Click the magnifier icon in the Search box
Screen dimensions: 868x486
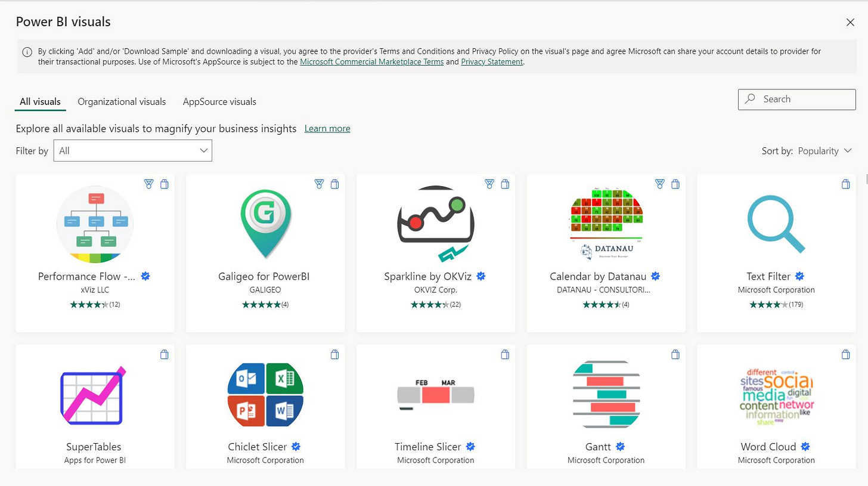pyautogui.click(x=751, y=99)
